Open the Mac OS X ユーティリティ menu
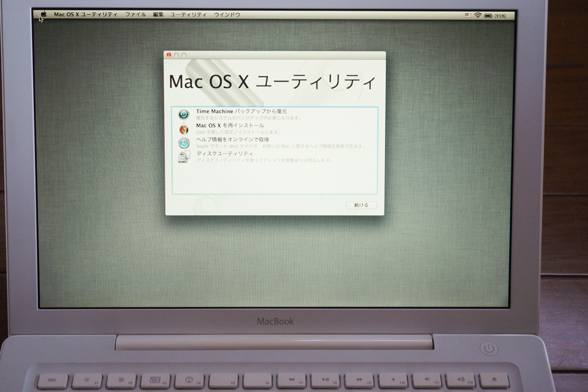 point(85,15)
